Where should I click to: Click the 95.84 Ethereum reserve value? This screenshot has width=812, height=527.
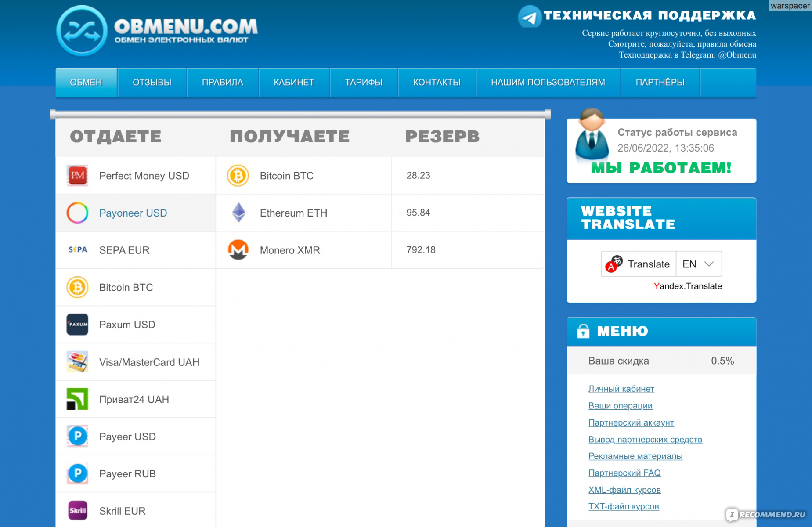(418, 213)
